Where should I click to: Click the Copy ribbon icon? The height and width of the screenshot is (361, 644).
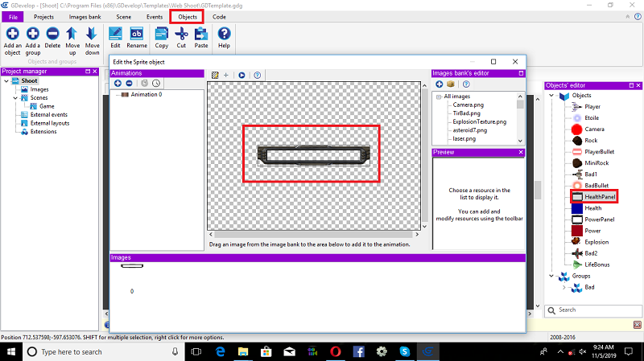(162, 34)
